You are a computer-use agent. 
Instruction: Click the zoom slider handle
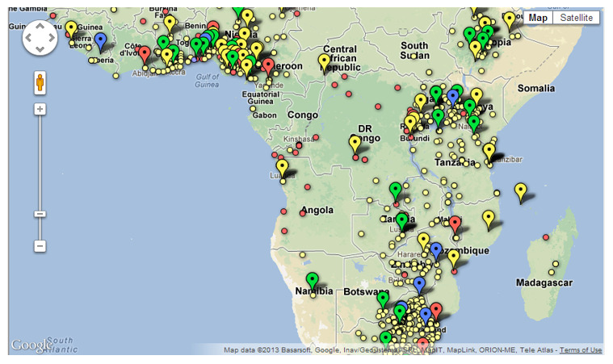40,214
